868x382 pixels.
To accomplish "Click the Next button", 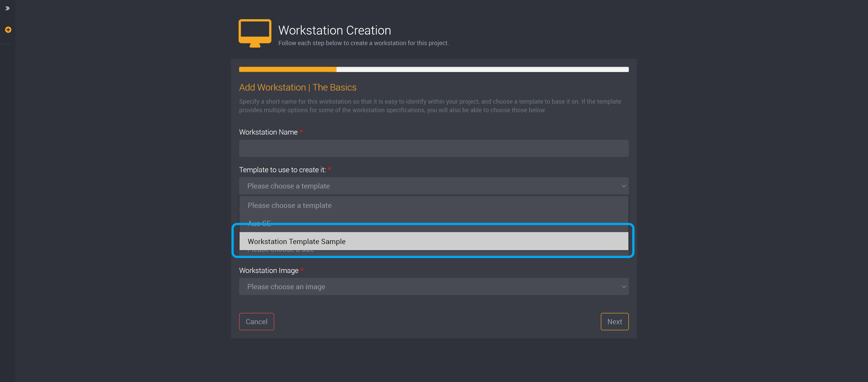I will coord(614,322).
